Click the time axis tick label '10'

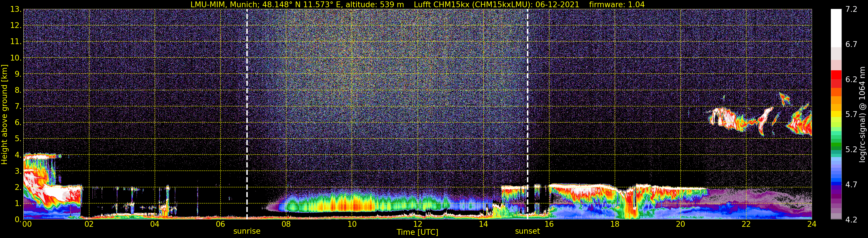pyautogui.click(x=352, y=224)
